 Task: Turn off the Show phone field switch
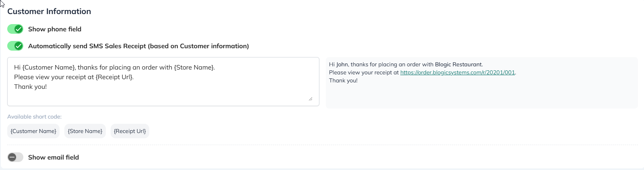pyautogui.click(x=15, y=29)
